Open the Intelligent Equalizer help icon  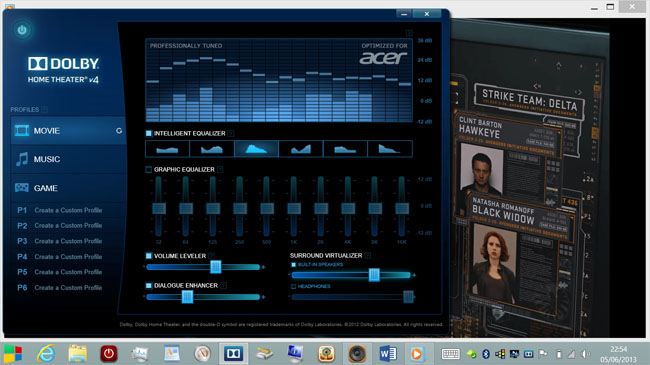click(231, 133)
